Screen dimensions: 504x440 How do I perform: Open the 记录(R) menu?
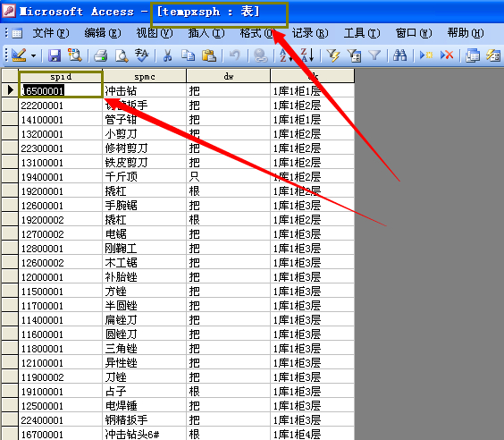(310, 33)
